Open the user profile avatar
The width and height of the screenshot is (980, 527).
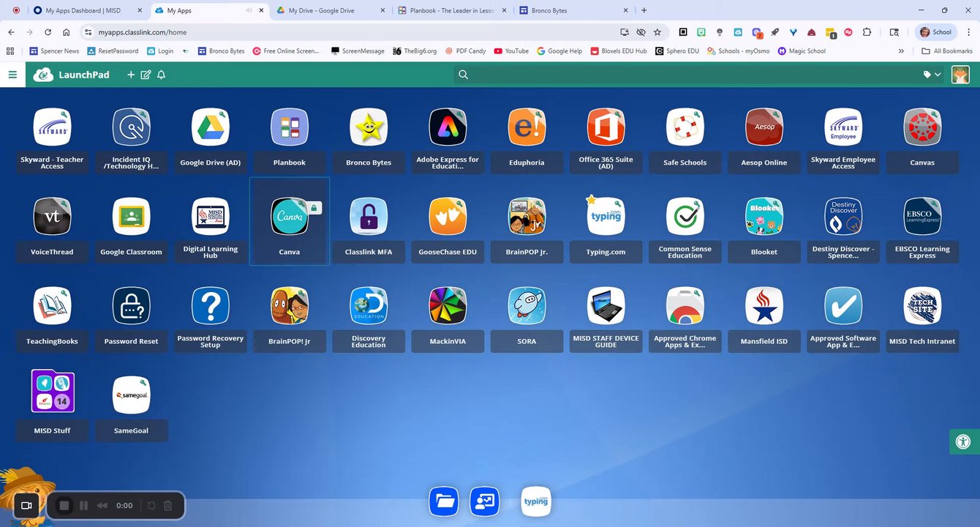(x=960, y=75)
